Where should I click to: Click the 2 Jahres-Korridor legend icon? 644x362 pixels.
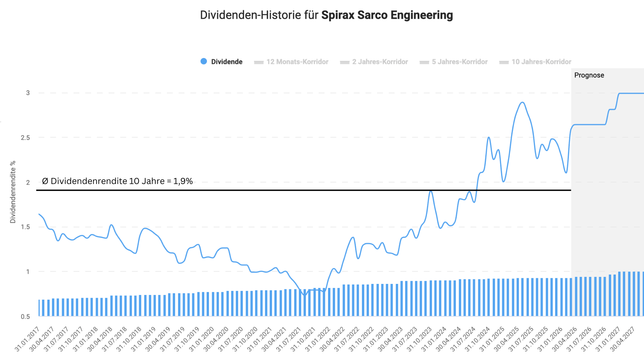pos(345,62)
